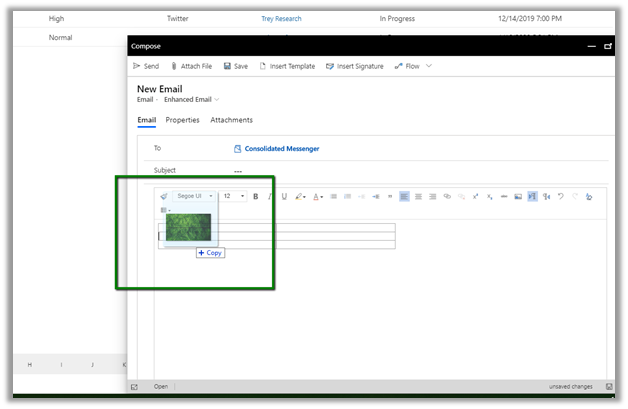Toggle bold formatting
This screenshot has height=409, width=628.
[256, 196]
